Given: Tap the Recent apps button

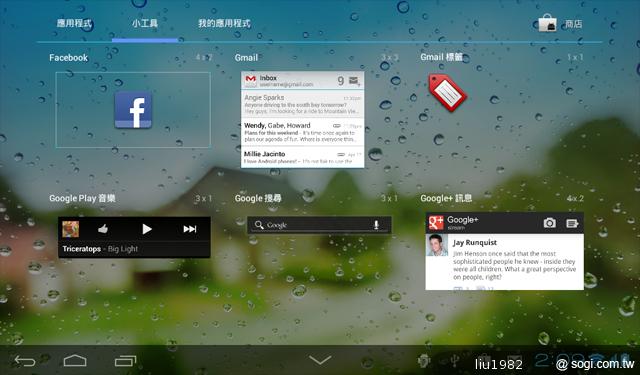Looking at the screenshot, I should (125, 361).
